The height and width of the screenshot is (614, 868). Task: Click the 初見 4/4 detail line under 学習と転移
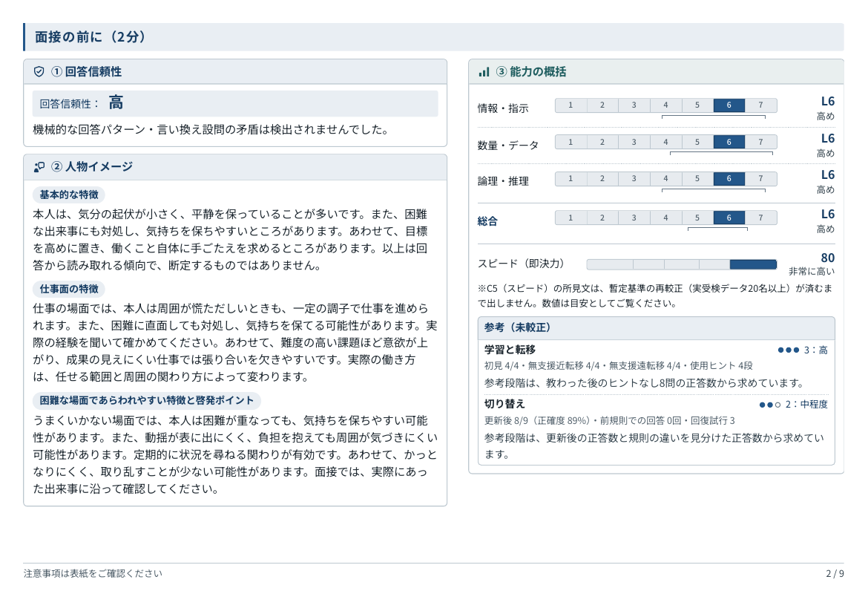click(x=618, y=366)
